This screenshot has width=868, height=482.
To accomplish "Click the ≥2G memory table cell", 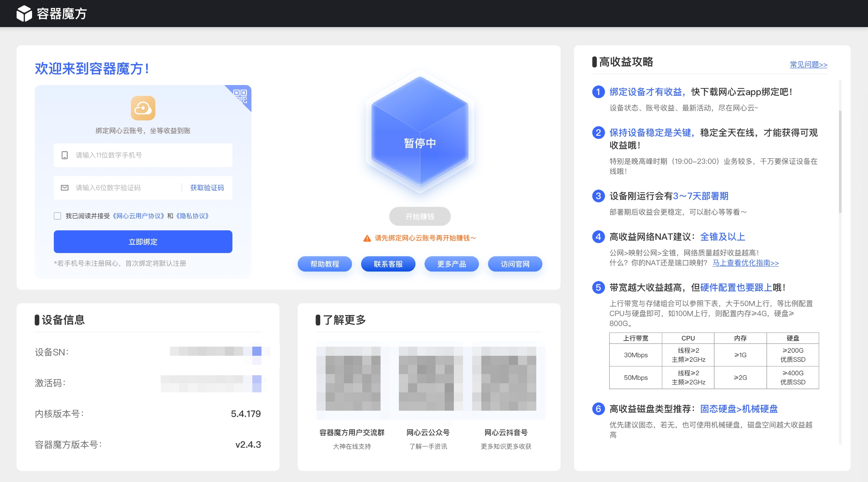I will (741, 378).
